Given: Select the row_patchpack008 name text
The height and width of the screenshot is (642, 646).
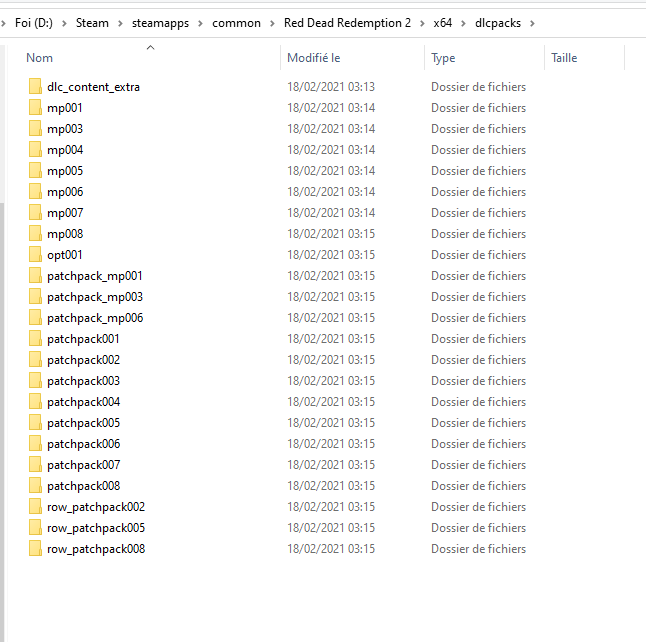Looking at the screenshot, I should [x=96, y=549].
